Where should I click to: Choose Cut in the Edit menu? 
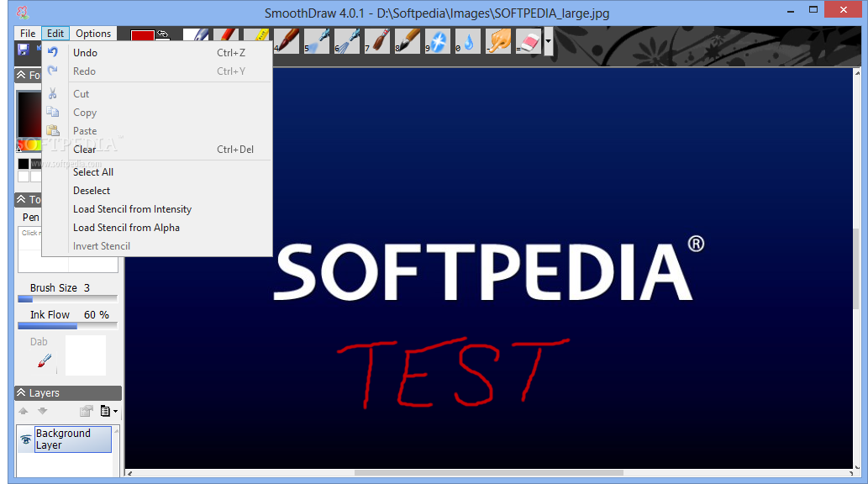point(157,93)
